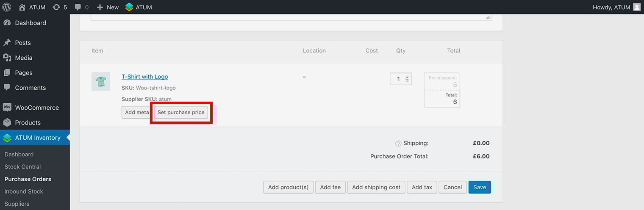
Task: Click the T-Shirt with Logo link
Action: [144, 77]
